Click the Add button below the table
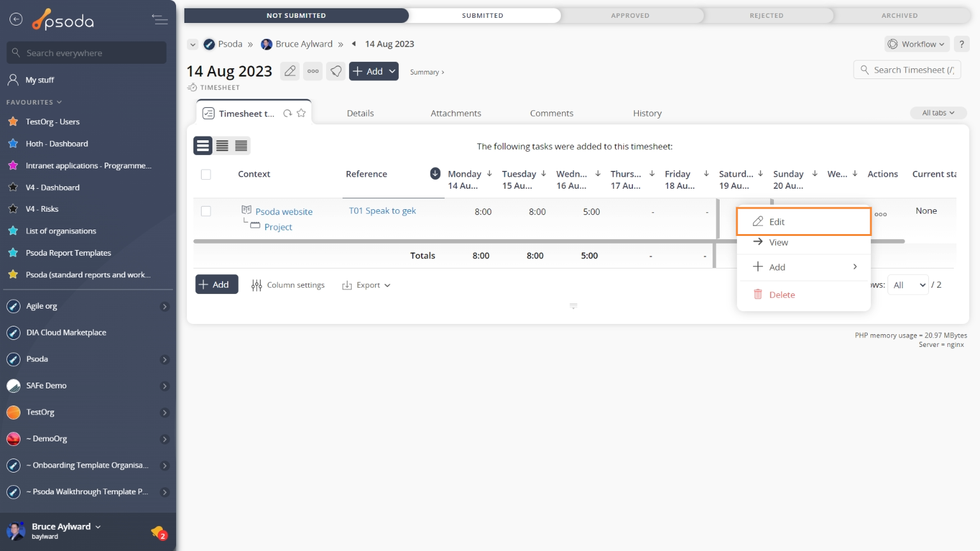 tap(217, 284)
